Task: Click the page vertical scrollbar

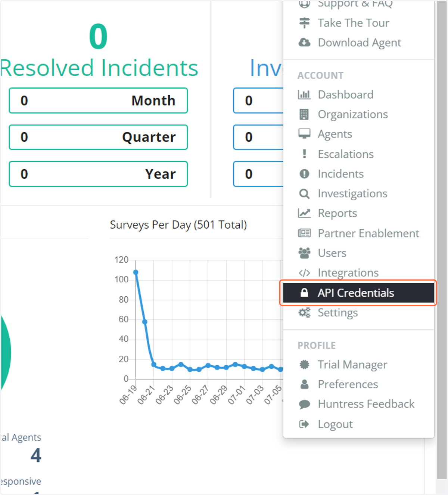Action: [442, 239]
